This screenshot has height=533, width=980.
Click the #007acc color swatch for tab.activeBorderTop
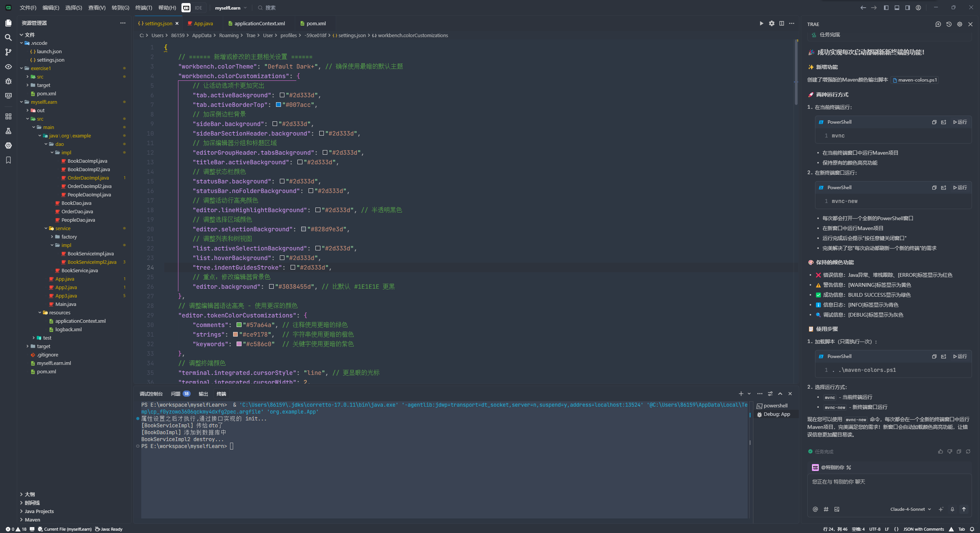(278, 105)
